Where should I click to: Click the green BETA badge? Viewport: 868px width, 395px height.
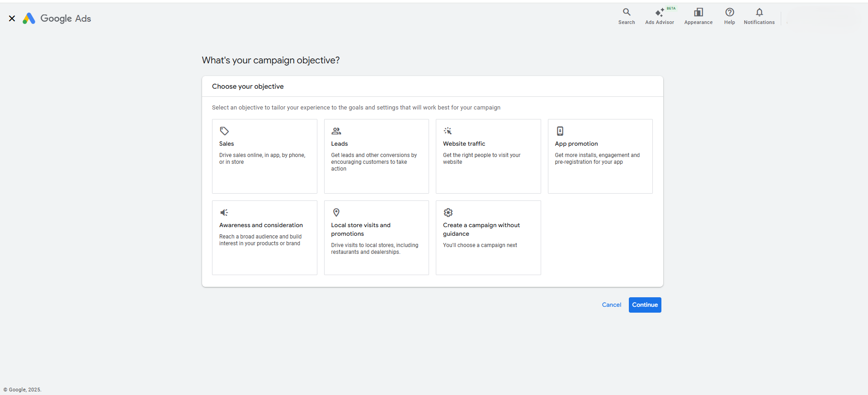[671, 8]
